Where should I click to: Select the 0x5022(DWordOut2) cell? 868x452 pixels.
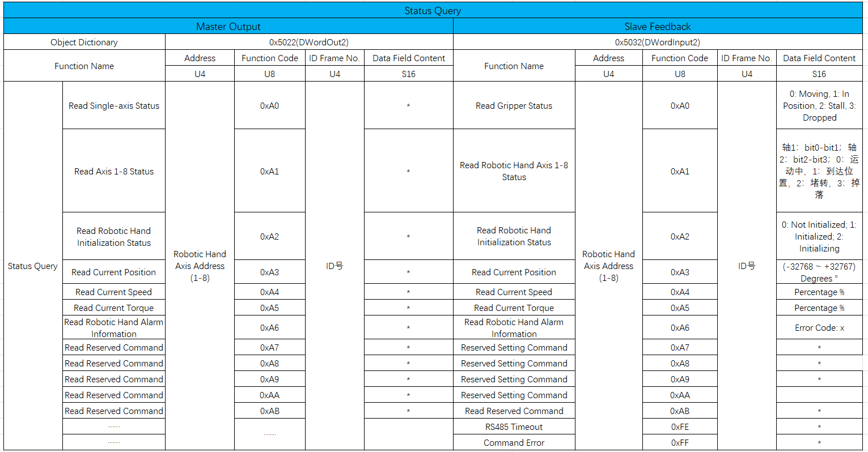[309, 42]
